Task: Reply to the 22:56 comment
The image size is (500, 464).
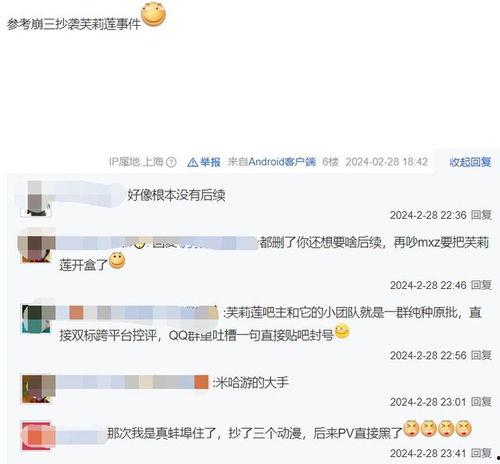Action: [481, 355]
